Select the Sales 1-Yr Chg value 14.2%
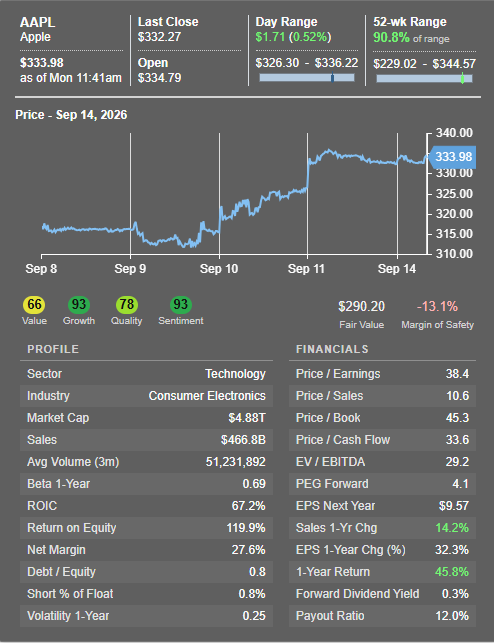 (x=452, y=528)
